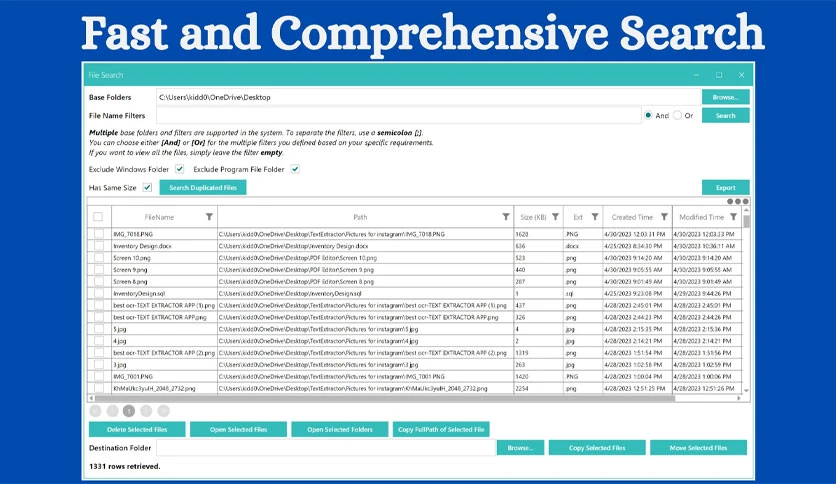
Task: Open the Ext column filter funnel
Action: 595,217
